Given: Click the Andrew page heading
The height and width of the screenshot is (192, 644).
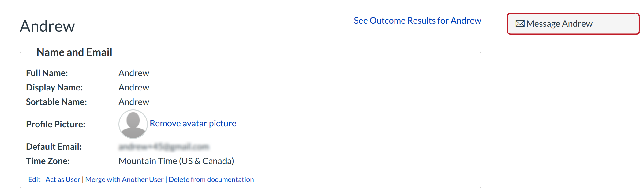Looking at the screenshot, I should (47, 26).
